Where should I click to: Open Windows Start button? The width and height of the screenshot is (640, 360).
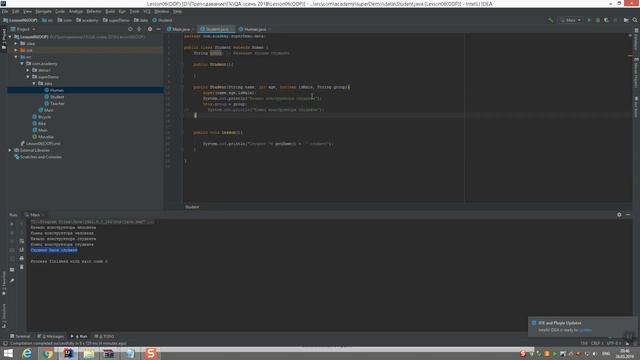tap(8, 353)
